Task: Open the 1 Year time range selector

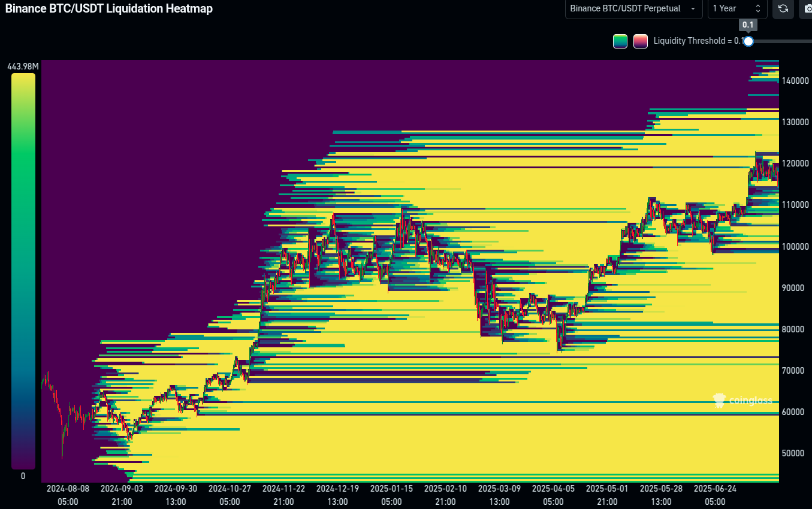Action: click(737, 8)
